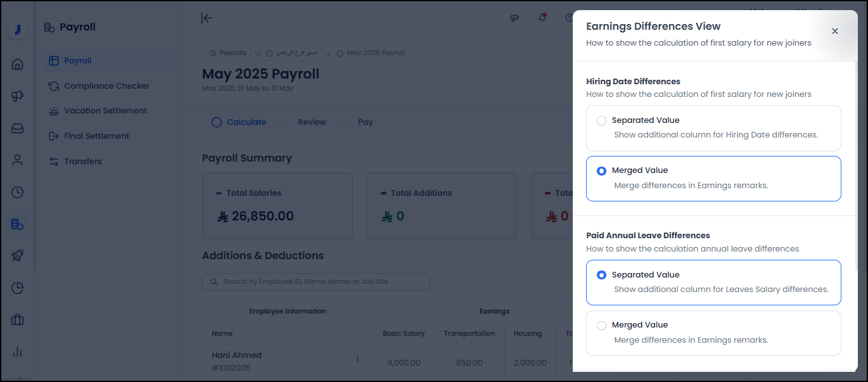Image resolution: width=868 pixels, height=382 pixels.
Task: Click the notification bell icon
Action: point(542,18)
